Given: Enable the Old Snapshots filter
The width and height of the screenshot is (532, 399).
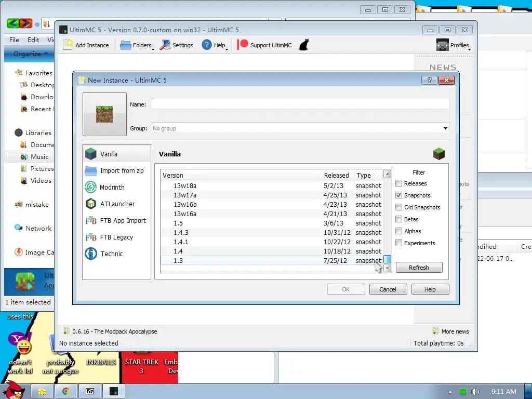Looking at the screenshot, I should point(398,207).
